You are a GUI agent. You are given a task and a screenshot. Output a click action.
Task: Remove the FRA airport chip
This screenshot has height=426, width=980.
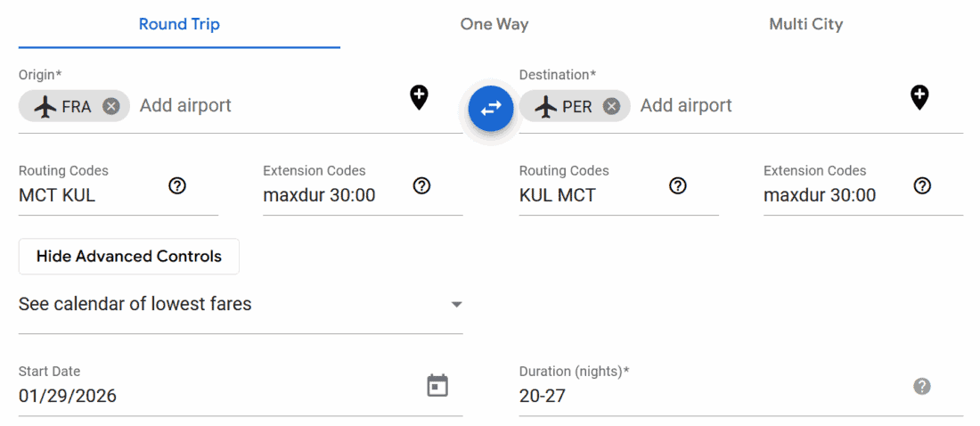point(110,106)
